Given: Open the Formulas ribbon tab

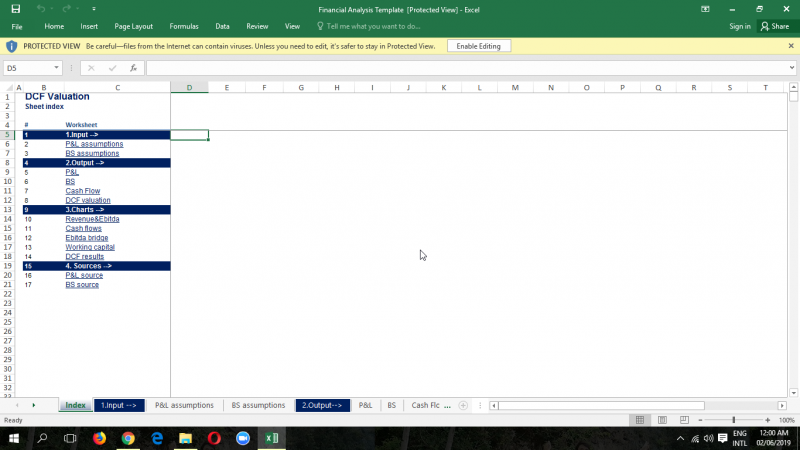Looking at the screenshot, I should (x=184, y=26).
